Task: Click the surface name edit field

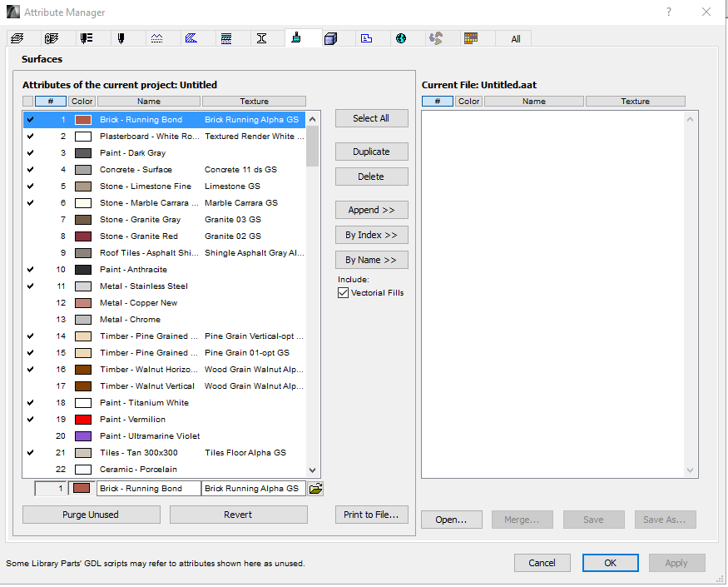Action: [149, 489]
